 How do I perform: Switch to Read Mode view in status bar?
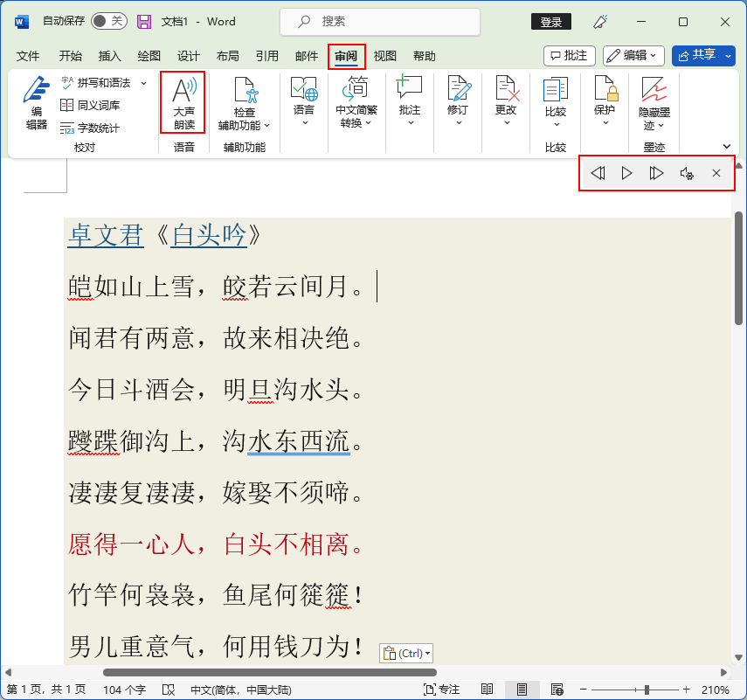[x=488, y=689]
